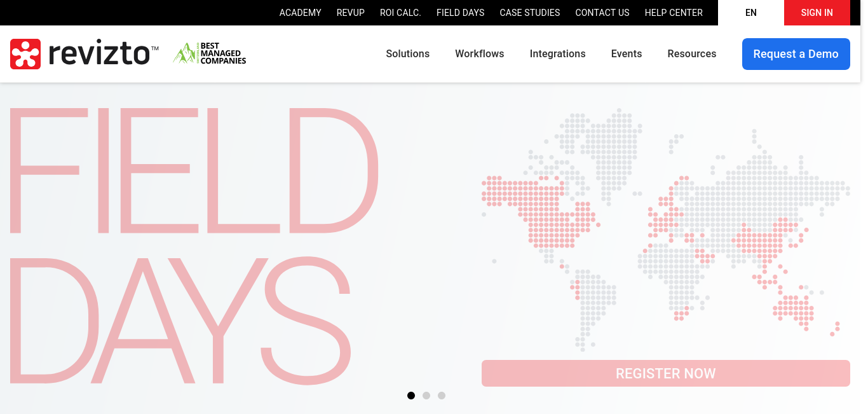Screen dimensions: 868x414
Task: Click the dotted world map graphic
Action: (666, 229)
